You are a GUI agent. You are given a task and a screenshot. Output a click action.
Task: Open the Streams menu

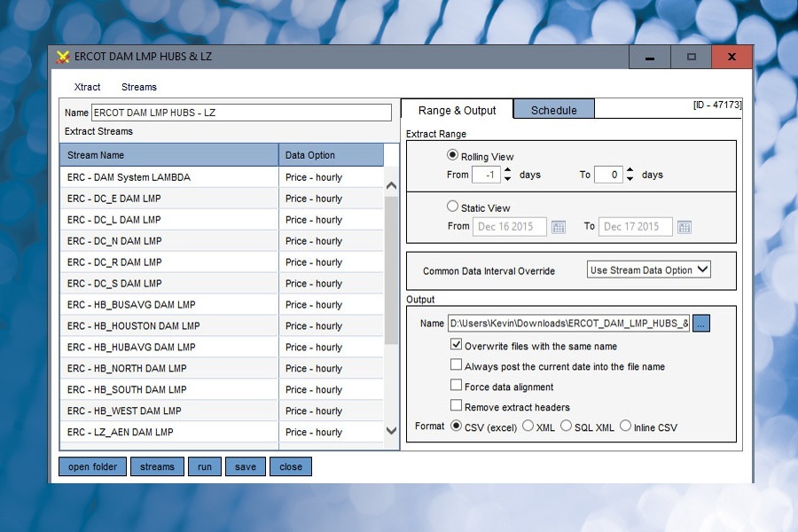tap(139, 87)
